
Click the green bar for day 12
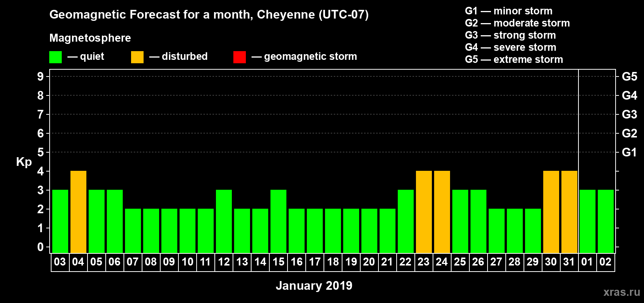point(224,222)
